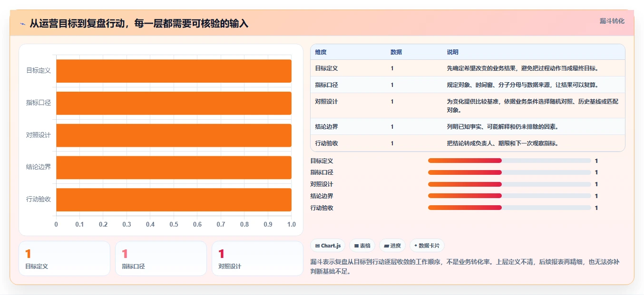Click the 结论边界 progress bar
The height and width of the screenshot is (295, 644).
(509, 196)
